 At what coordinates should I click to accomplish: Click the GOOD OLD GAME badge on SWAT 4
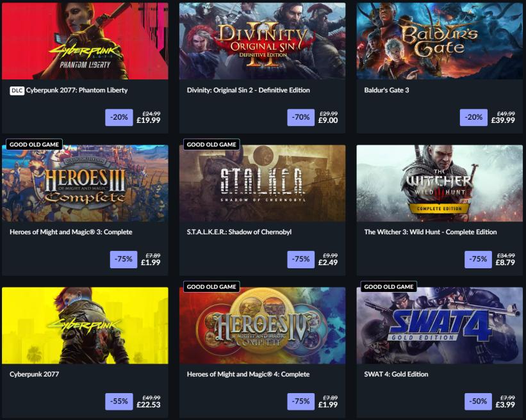(x=389, y=287)
